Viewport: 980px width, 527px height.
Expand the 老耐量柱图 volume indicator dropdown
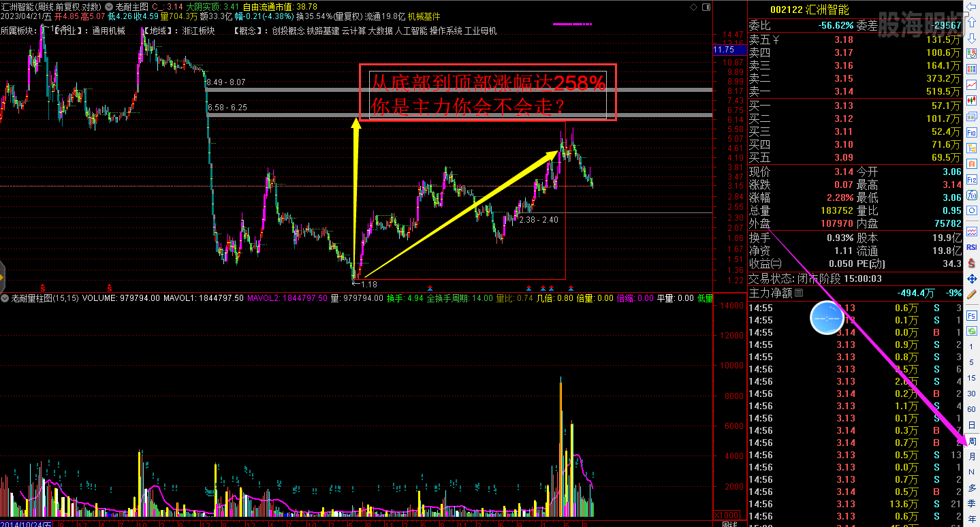coord(5,298)
